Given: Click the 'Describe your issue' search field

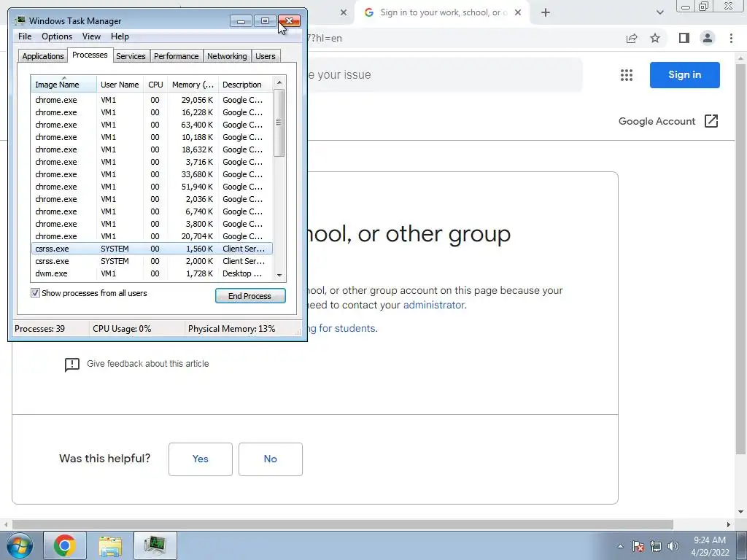Looking at the screenshot, I should 444,75.
